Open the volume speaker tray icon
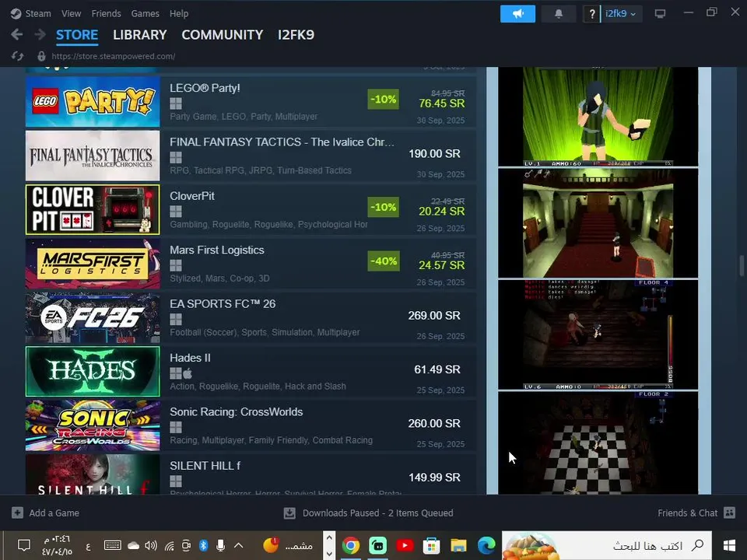The height and width of the screenshot is (560, 747). click(x=151, y=546)
